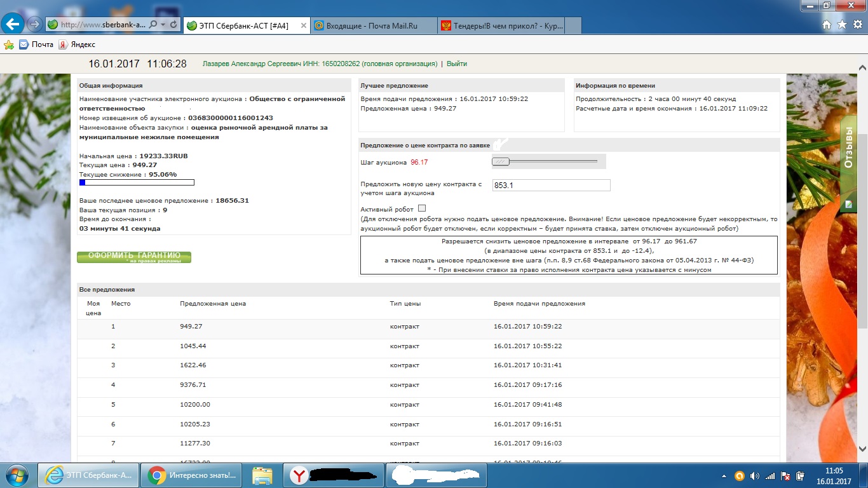Open Favorites with the star icon
Screen dimensions: 868x488
click(842, 25)
